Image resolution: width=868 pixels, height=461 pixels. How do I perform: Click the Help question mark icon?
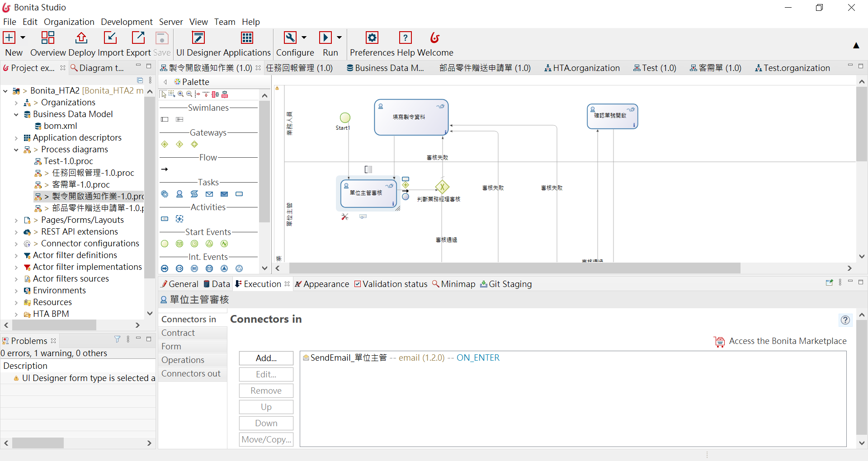pos(406,38)
